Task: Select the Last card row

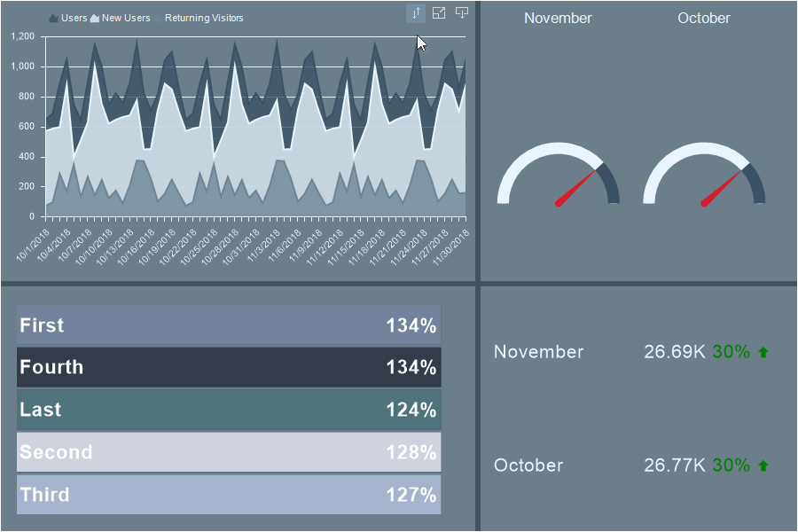Action: tap(228, 410)
